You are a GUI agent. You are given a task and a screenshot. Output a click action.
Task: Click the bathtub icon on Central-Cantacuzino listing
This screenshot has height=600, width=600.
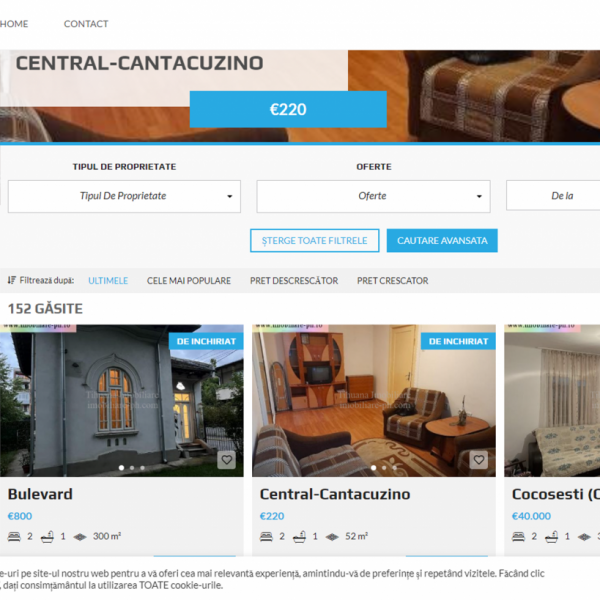pyautogui.click(x=299, y=537)
